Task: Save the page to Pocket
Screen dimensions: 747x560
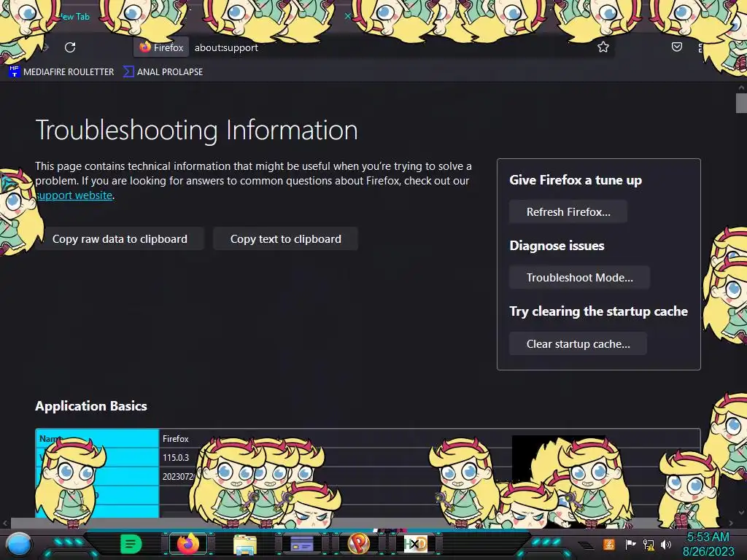Action: click(676, 47)
